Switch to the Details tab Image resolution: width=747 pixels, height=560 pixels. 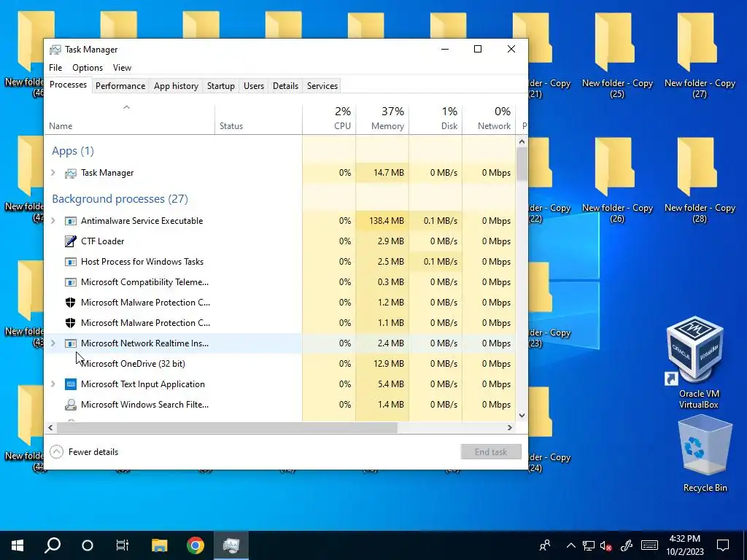click(x=285, y=86)
